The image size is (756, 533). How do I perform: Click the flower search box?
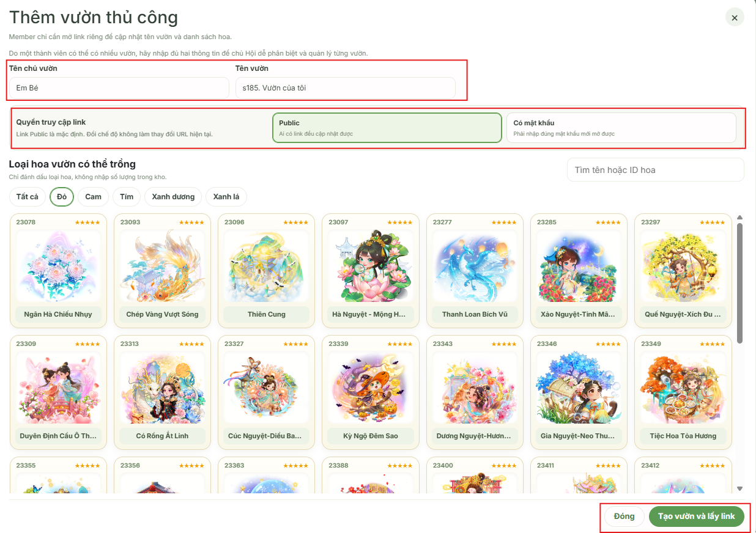656,170
